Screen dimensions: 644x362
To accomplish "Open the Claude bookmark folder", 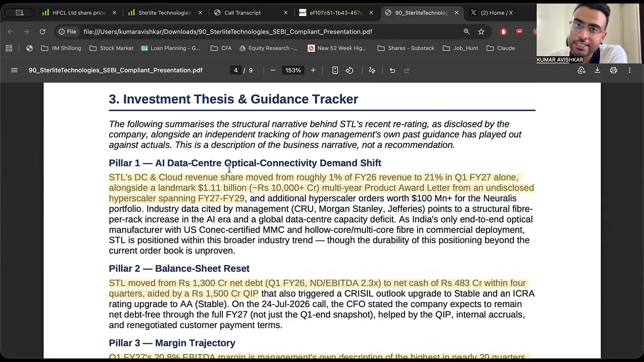I will click(x=501, y=48).
